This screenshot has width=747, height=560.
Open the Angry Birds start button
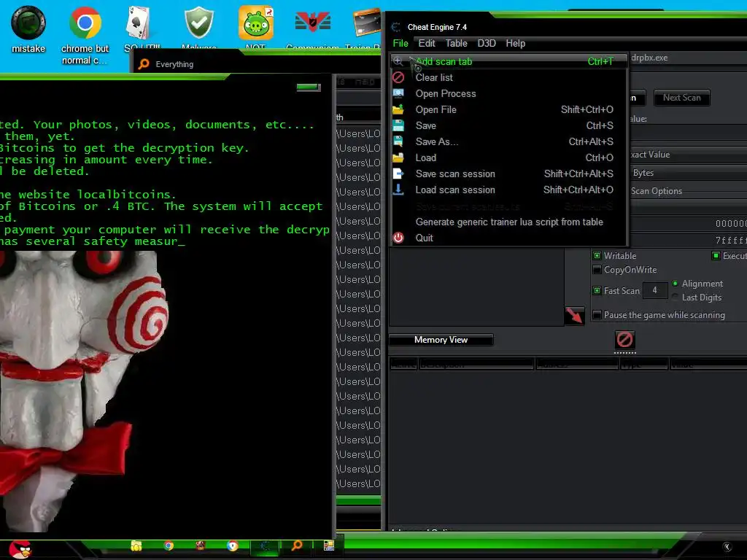point(20,548)
